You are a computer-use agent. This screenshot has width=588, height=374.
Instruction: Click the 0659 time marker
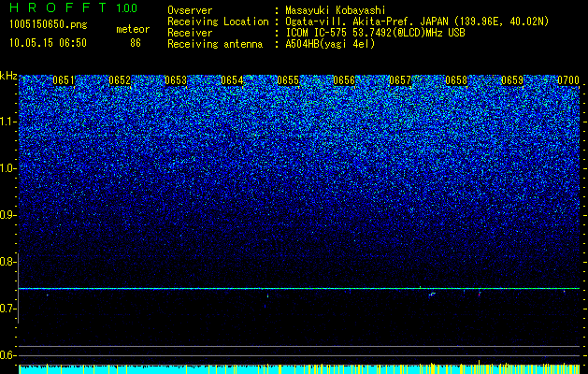(x=512, y=80)
